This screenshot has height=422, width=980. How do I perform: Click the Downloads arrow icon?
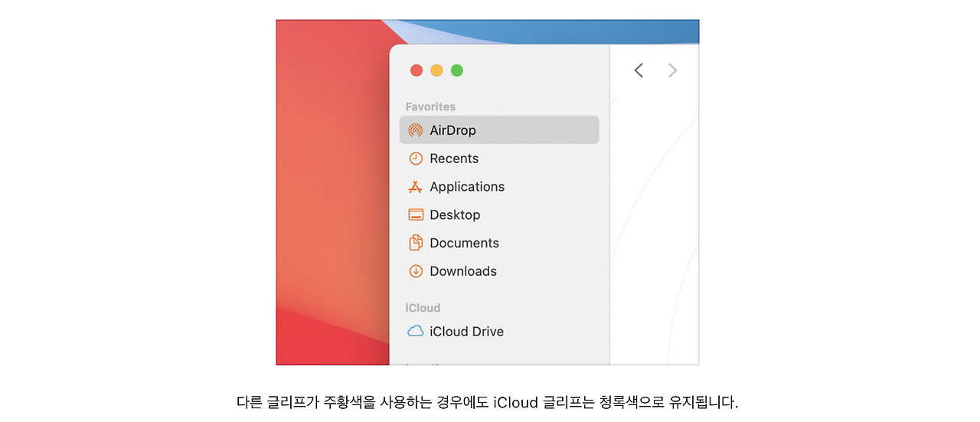(x=416, y=271)
